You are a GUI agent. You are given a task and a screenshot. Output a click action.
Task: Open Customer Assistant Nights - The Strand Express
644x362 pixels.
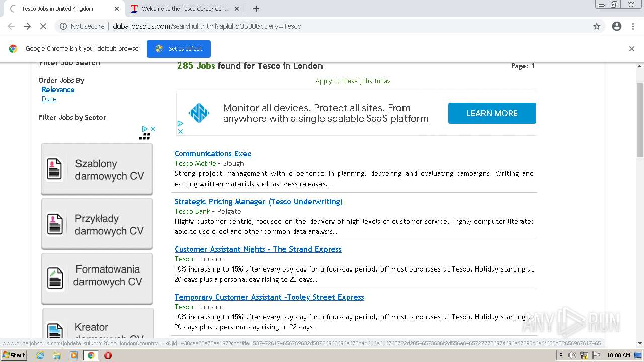click(258, 249)
